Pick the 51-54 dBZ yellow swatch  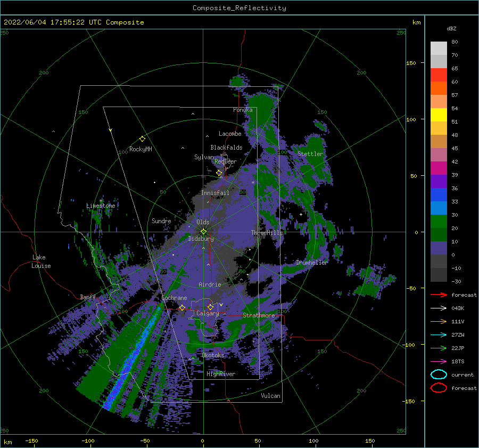point(439,115)
